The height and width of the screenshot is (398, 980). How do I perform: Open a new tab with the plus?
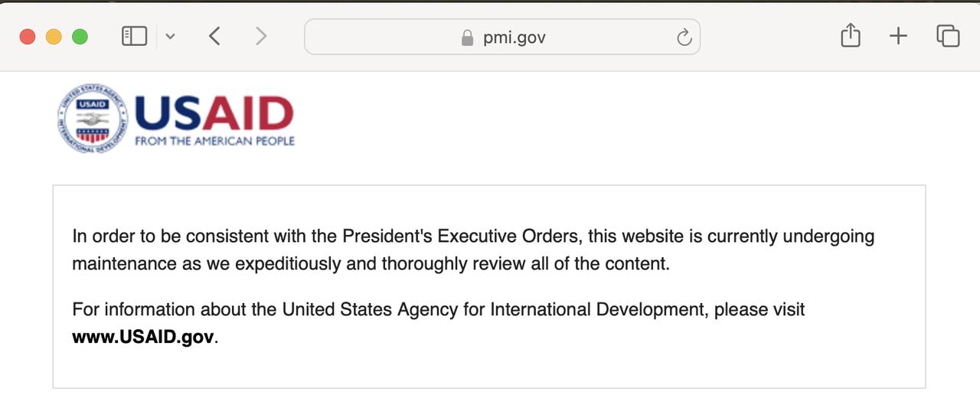898,36
